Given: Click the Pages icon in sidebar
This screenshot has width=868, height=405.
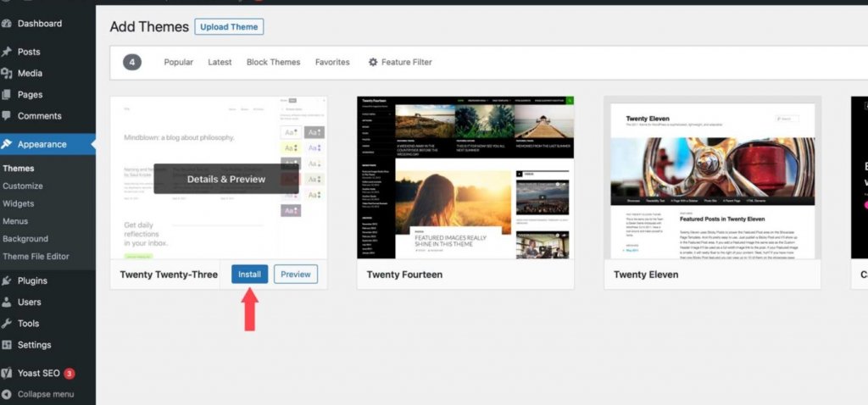Looking at the screenshot, I should click(7, 95).
